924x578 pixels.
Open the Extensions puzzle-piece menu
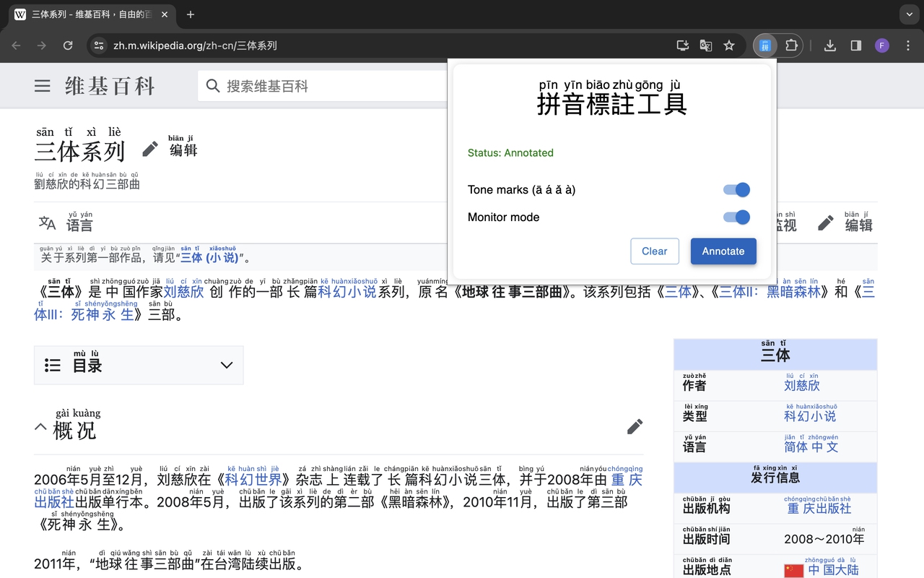pyautogui.click(x=791, y=45)
